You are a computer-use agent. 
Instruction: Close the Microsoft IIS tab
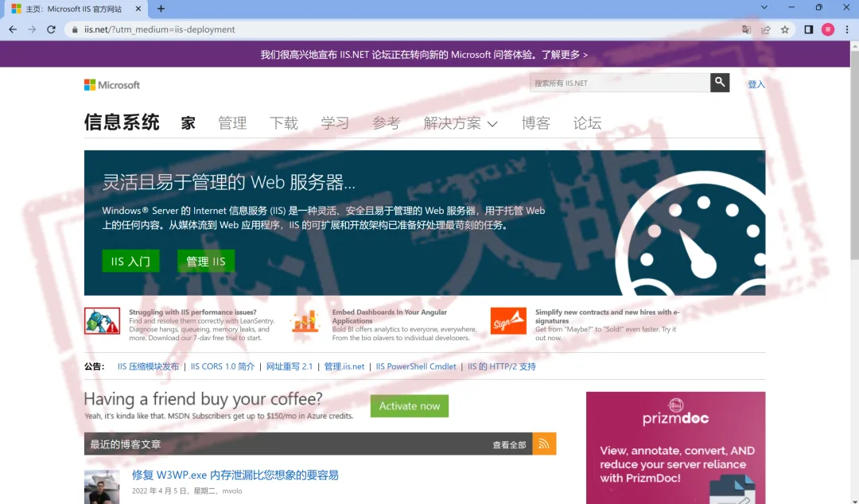pos(138,9)
